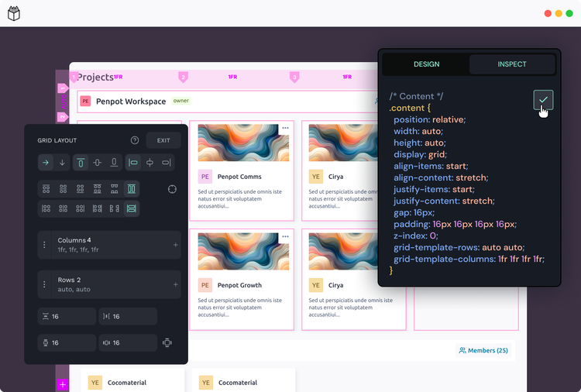
Task: Set align-content to center in upper icon row
Action: click(x=63, y=189)
